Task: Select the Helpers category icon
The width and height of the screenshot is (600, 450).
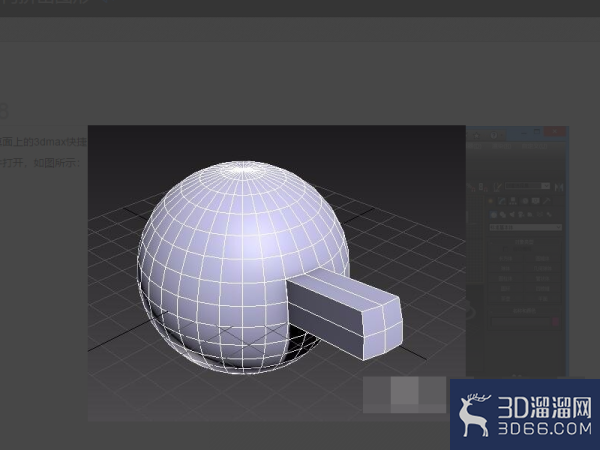Action: click(x=530, y=215)
